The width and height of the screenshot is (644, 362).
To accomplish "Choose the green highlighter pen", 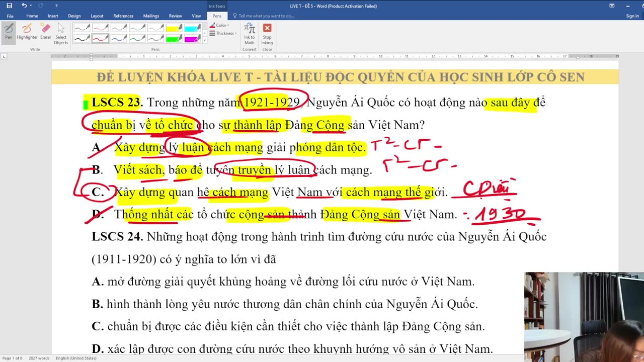I will coord(174,39).
